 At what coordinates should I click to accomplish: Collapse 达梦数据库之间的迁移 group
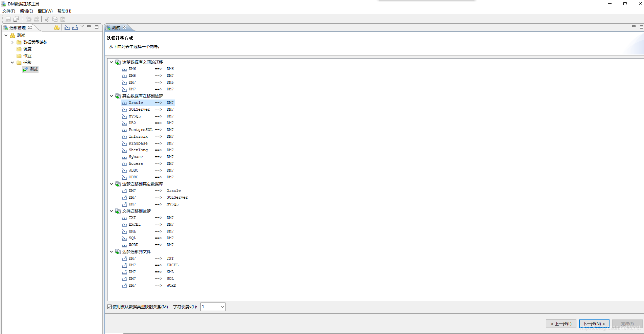coord(111,62)
